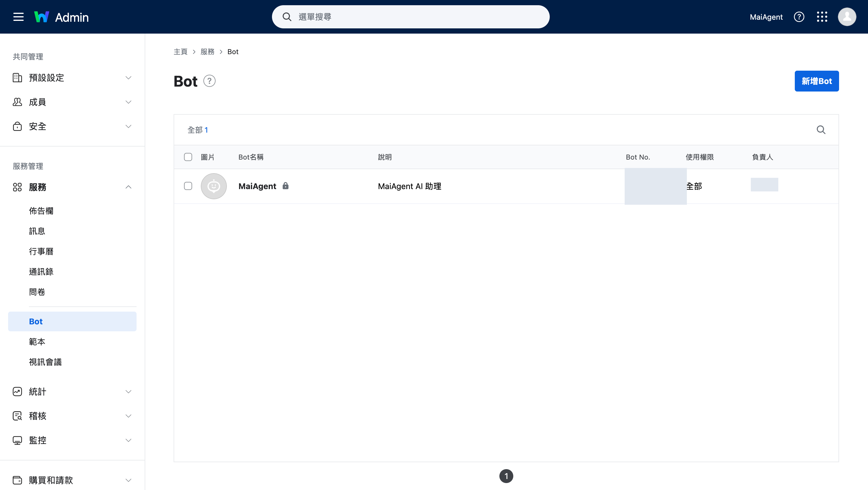Screen dimensions: 868x490
Task: Expand the 安全 section chevron
Action: (128, 127)
